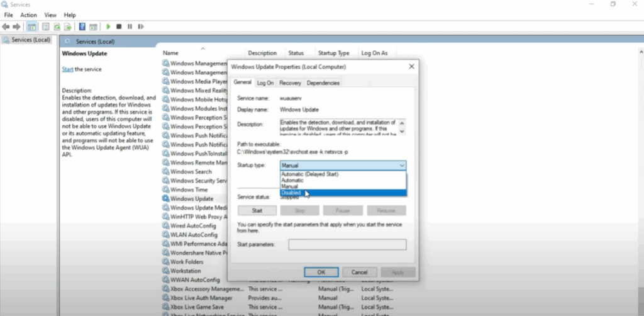Image resolution: width=644 pixels, height=316 pixels.
Task: Select Services (Local) in the console tree
Action: pyautogui.click(x=26, y=40)
